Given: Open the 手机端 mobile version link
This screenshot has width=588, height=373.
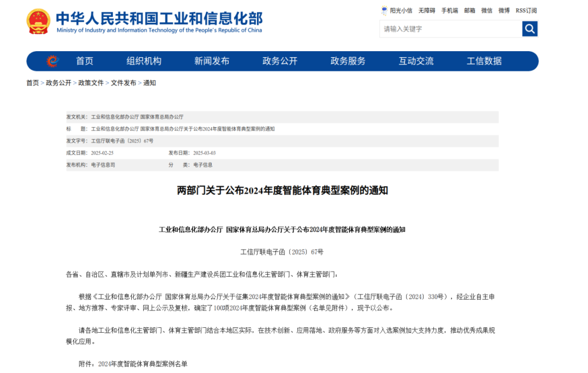Looking at the screenshot, I should [x=449, y=10].
